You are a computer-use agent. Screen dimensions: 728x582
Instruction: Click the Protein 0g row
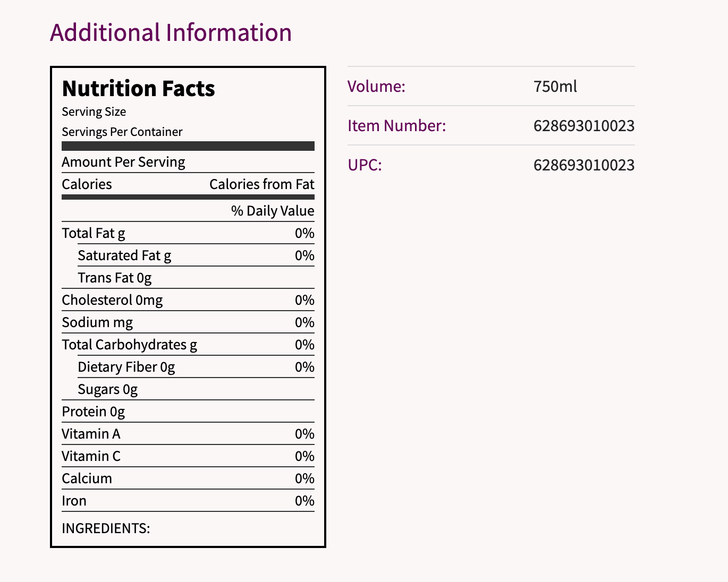coord(94,412)
